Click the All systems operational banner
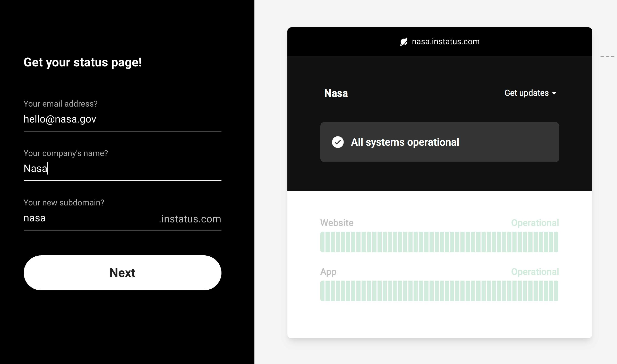The height and width of the screenshot is (364, 617). [440, 142]
